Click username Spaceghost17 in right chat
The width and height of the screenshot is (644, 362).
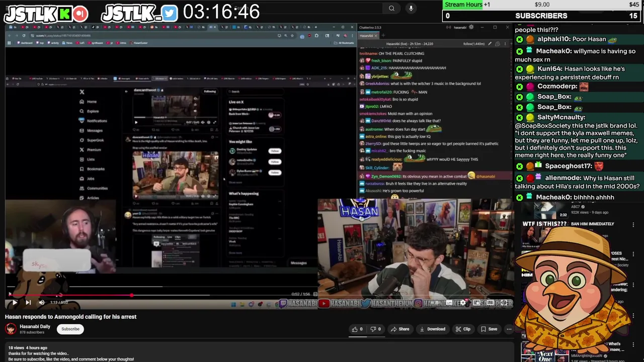(x=568, y=166)
